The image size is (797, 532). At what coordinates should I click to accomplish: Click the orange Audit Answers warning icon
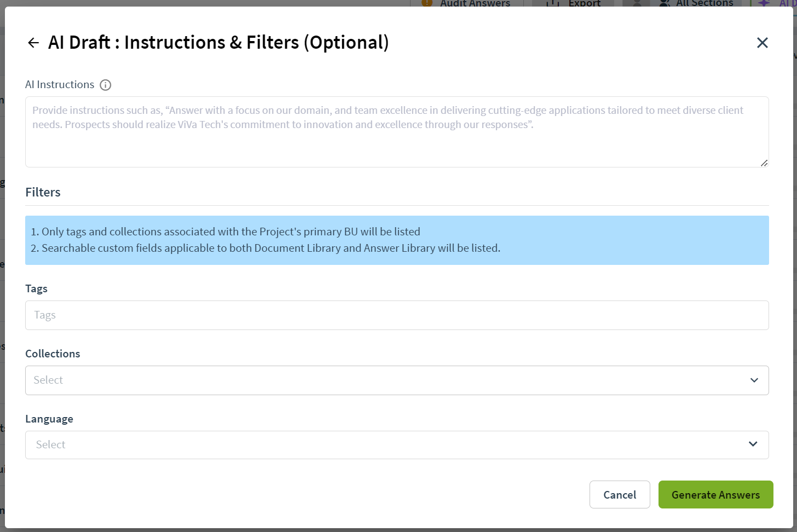coord(427,3)
